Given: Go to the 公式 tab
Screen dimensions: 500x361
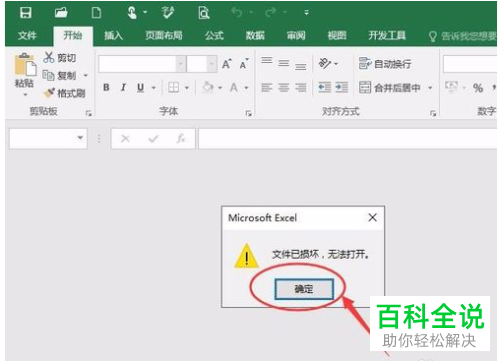Looking at the screenshot, I should [214, 35].
